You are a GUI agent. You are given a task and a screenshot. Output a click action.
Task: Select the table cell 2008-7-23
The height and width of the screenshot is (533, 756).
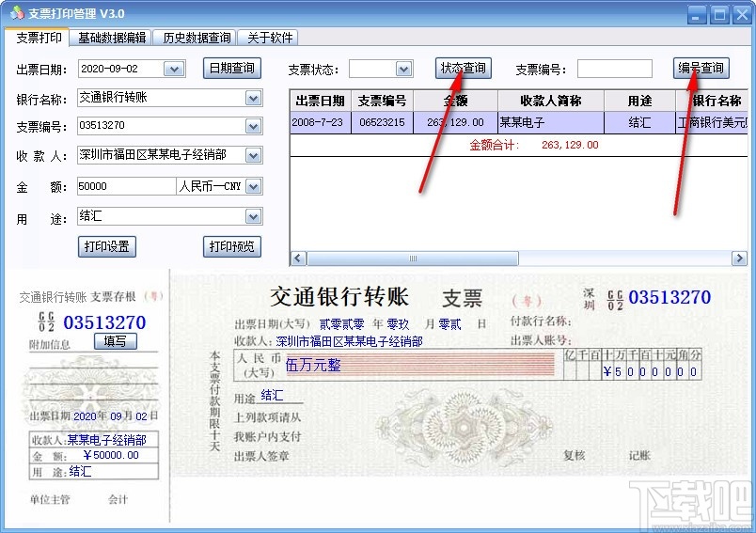[x=320, y=122]
